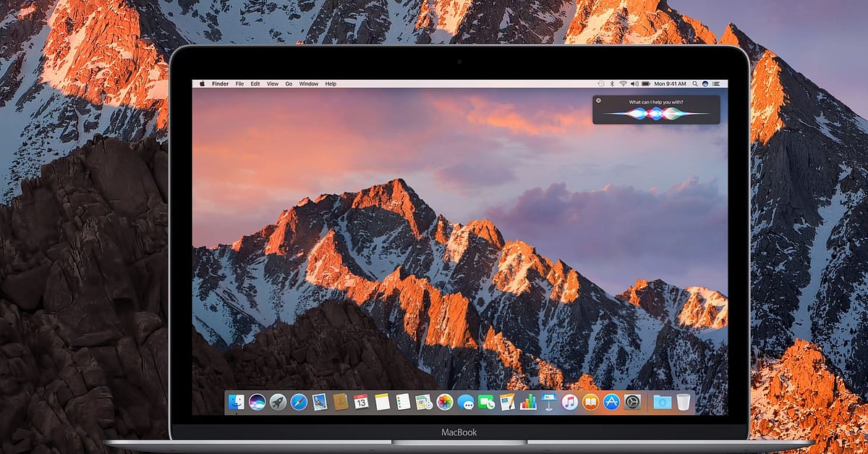Open the battery status dropdown
The height and width of the screenshot is (454, 868).
point(644,83)
